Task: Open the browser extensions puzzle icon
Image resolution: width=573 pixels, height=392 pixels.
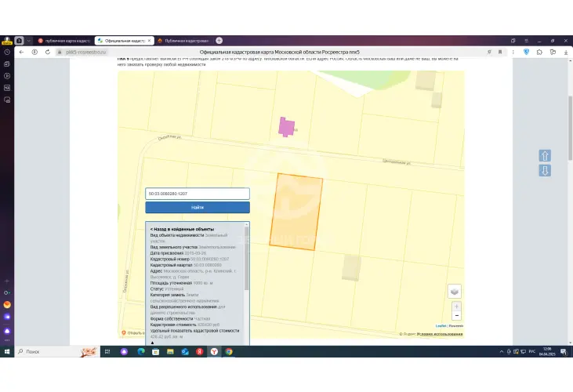Action: [x=539, y=53]
